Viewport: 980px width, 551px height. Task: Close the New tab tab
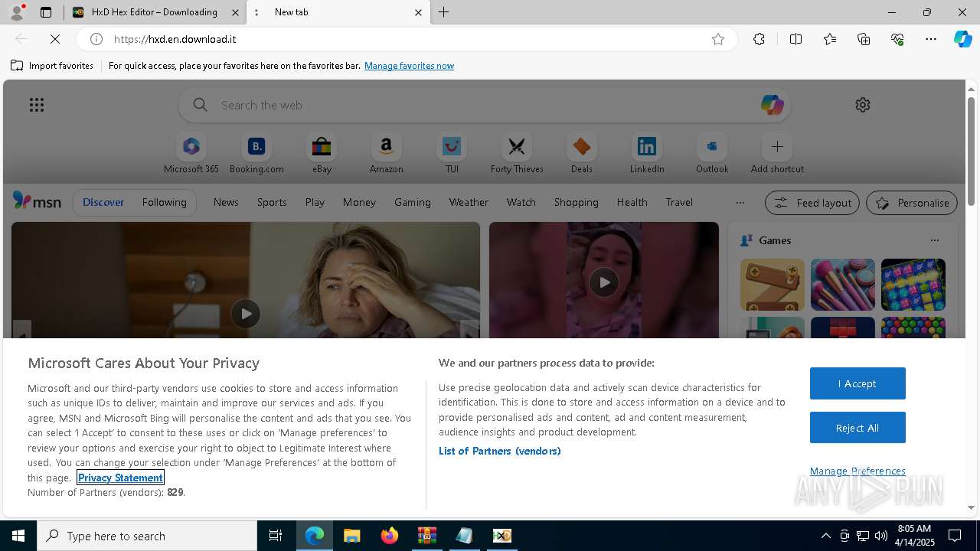click(418, 12)
